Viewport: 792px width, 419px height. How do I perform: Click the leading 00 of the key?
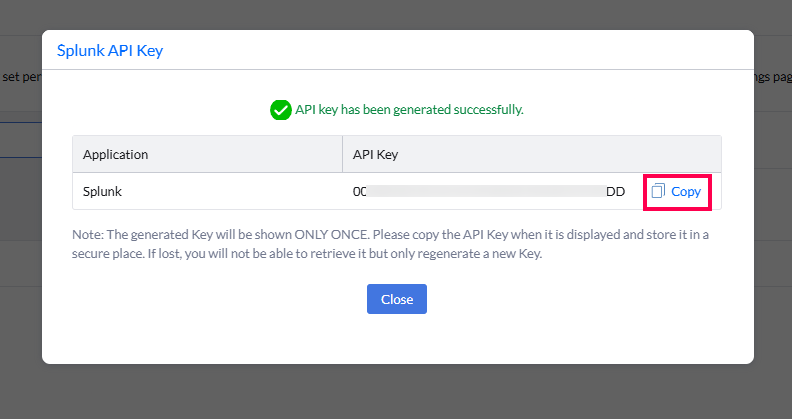click(360, 190)
